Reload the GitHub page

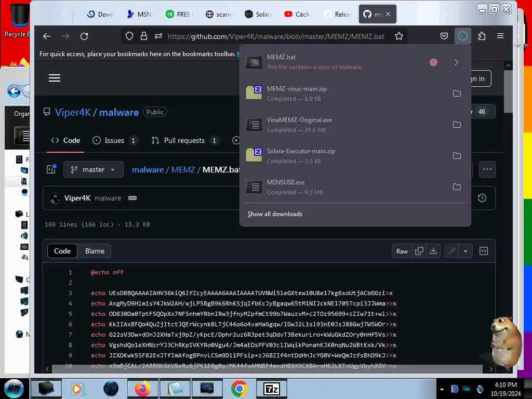pos(84,36)
